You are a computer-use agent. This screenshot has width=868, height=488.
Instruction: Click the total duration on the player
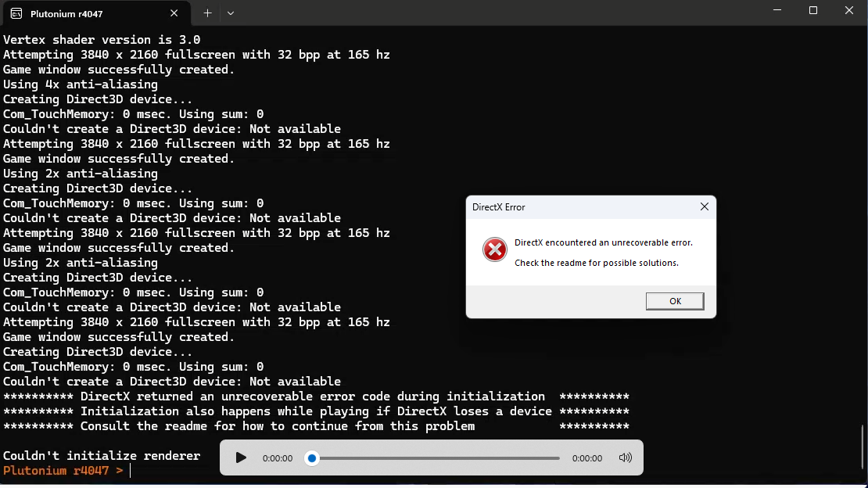pos(586,458)
